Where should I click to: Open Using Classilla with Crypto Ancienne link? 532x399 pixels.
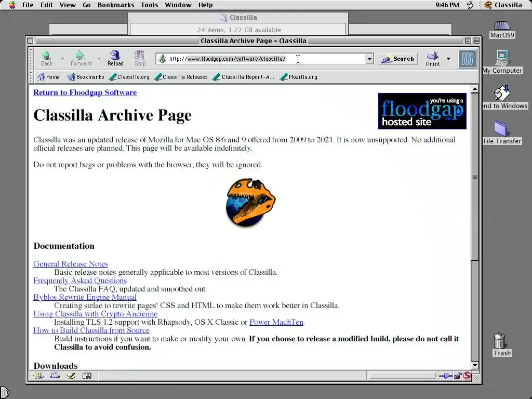(96, 313)
